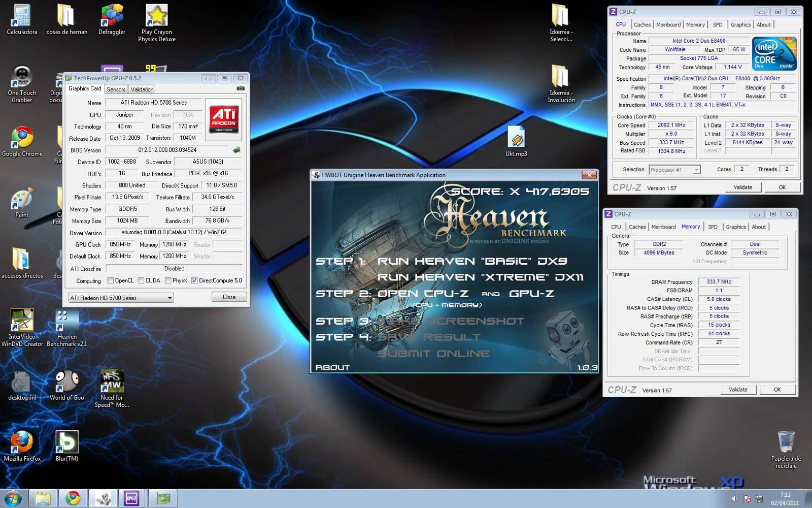Click the DRAM Frequency value 333.7 MHz

point(719,281)
